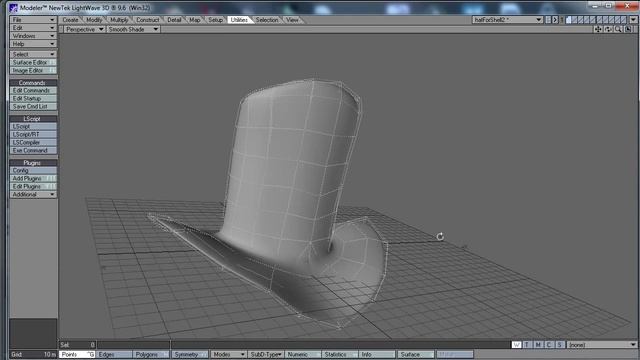Click the viewport rotate icon

point(608,29)
